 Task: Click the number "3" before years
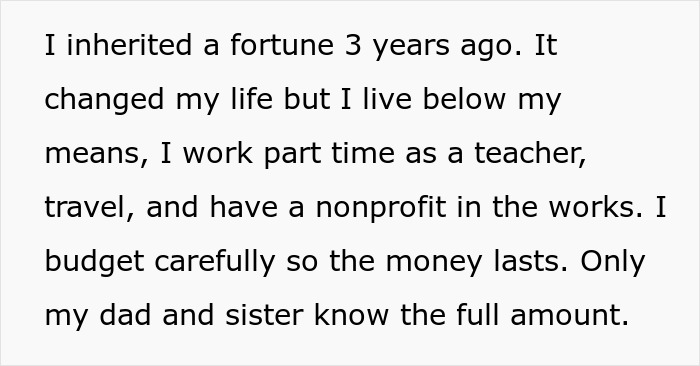click(353, 45)
